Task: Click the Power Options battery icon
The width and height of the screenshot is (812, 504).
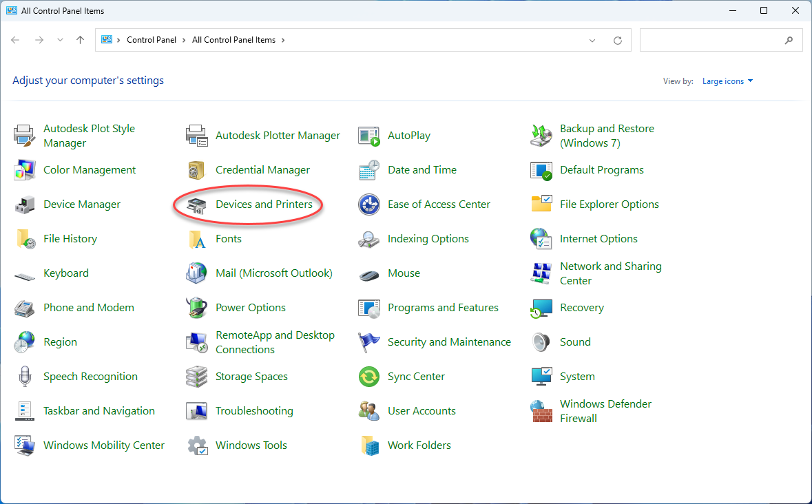Action: 197,308
